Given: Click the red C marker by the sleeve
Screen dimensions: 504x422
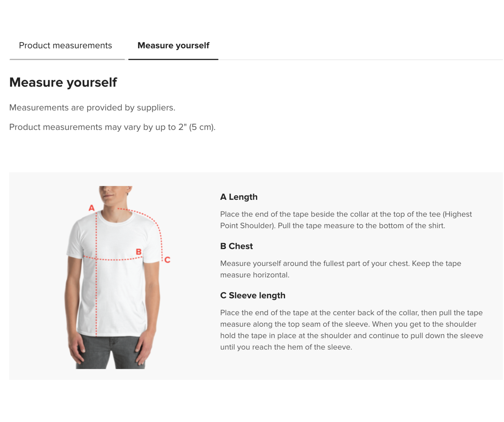Looking at the screenshot, I should point(167,260).
